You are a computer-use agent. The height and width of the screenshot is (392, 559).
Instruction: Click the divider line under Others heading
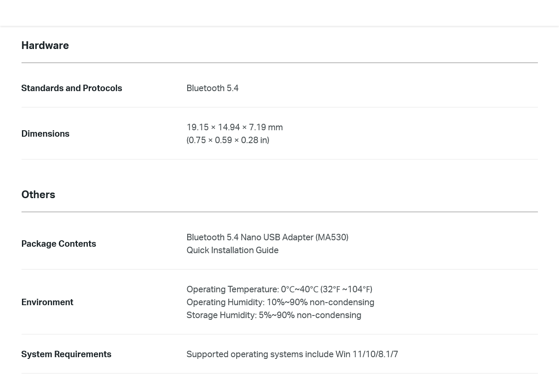(279, 212)
